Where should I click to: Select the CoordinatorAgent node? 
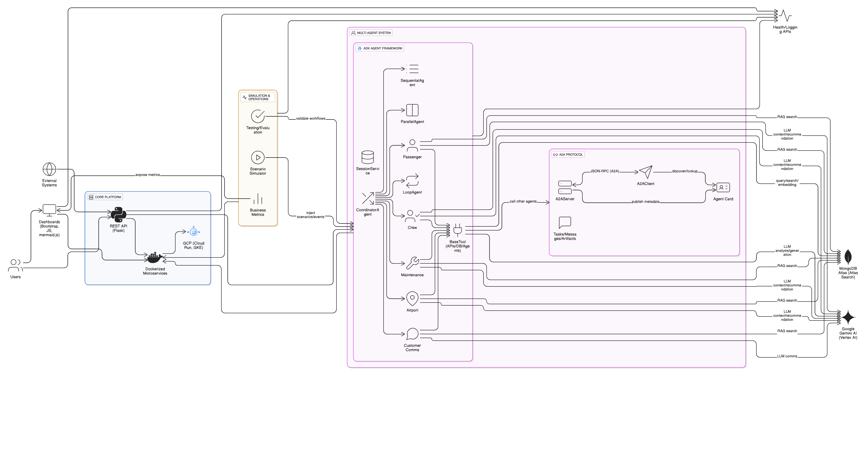pos(368,199)
